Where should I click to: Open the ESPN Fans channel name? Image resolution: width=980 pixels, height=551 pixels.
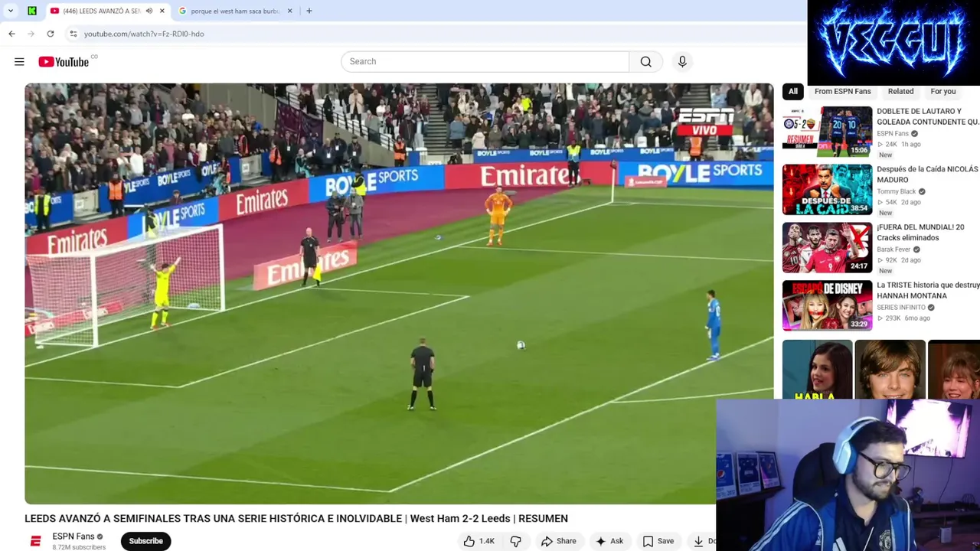(x=73, y=536)
